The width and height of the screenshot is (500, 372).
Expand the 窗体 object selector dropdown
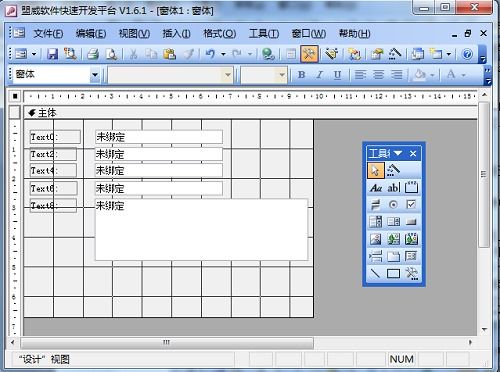point(95,75)
